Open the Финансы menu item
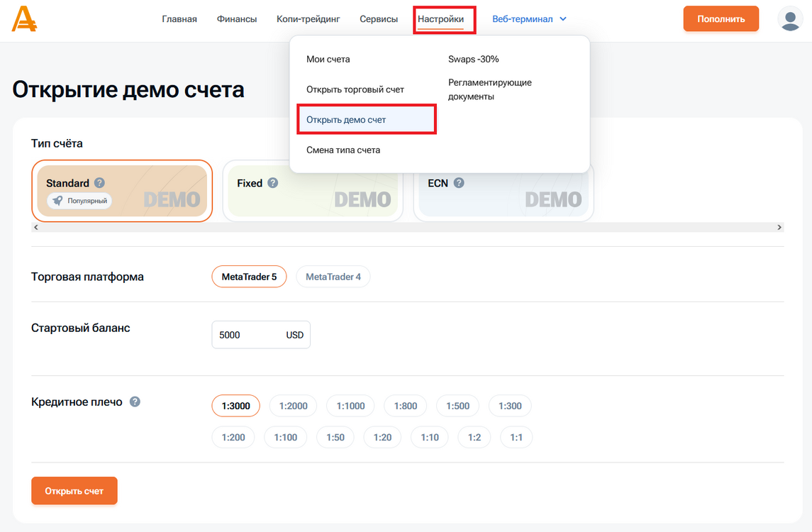 click(237, 19)
